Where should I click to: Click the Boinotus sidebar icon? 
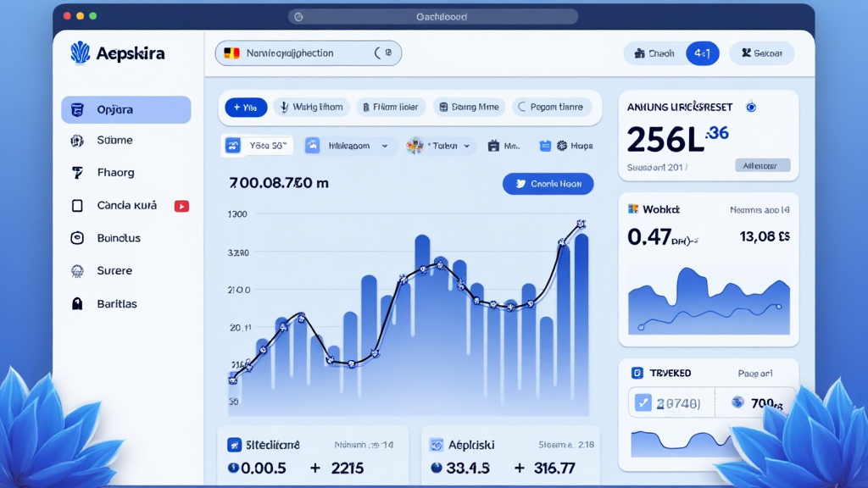[x=77, y=238]
